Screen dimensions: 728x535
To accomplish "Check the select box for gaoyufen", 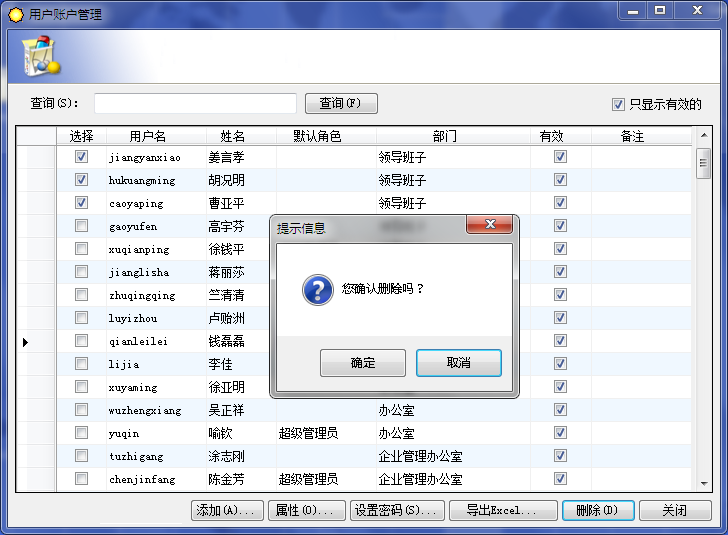I will pos(81,225).
